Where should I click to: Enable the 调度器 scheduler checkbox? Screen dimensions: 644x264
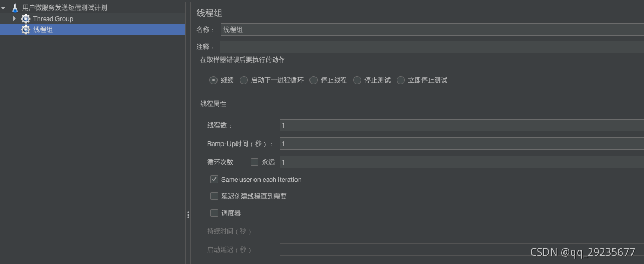214,213
